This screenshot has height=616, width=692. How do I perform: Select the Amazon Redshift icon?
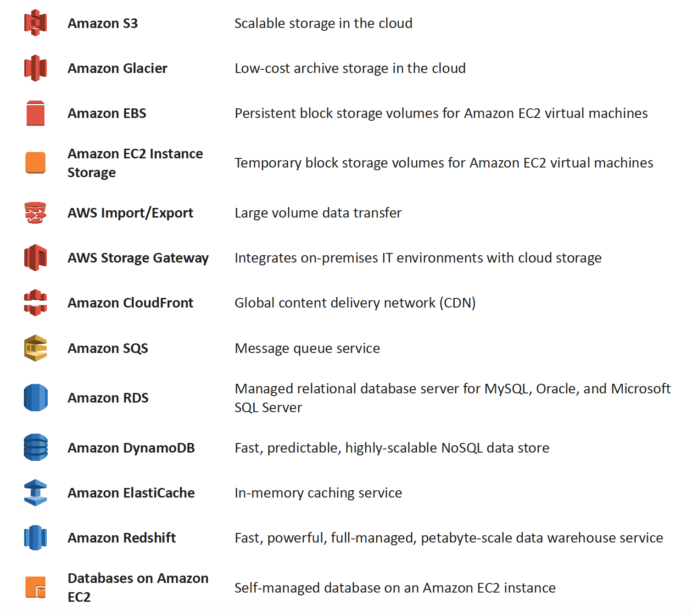pyautogui.click(x=35, y=538)
